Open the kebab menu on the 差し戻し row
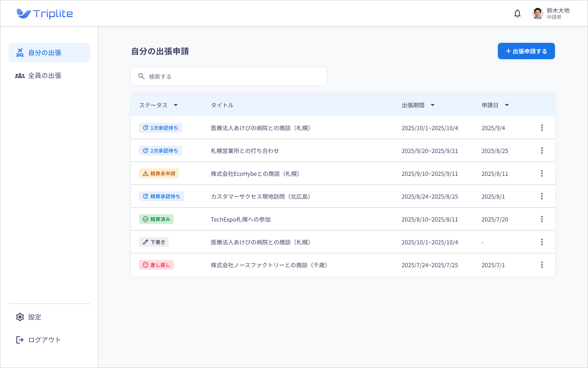Viewport: 588px width, 368px height. click(542, 265)
